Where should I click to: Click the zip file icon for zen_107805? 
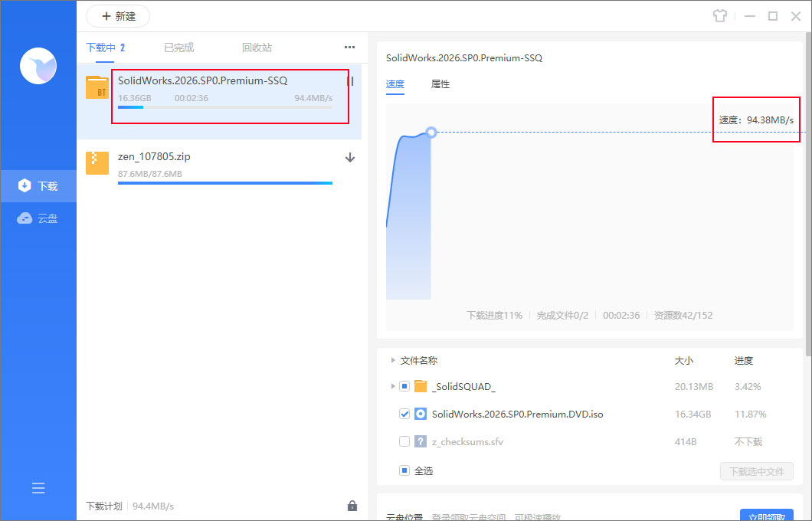tap(97, 163)
